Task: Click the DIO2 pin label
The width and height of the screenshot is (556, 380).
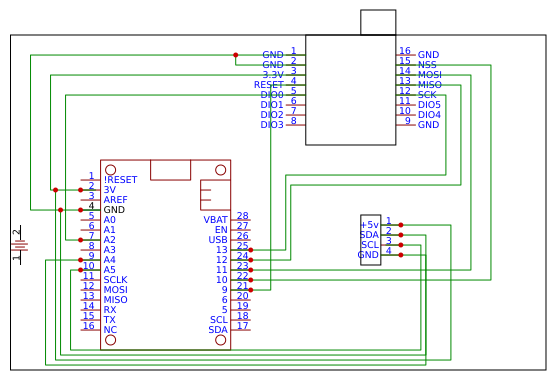Action: click(x=272, y=114)
